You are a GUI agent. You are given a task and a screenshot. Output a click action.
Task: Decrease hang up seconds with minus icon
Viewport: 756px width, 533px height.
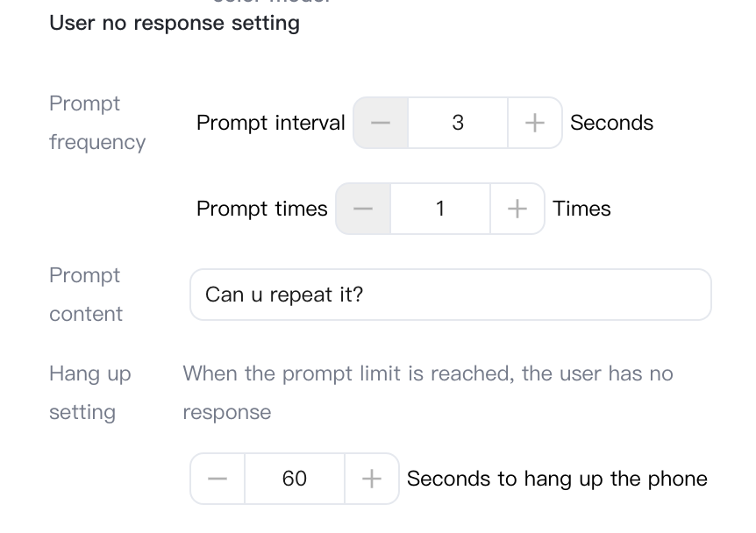tap(218, 480)
